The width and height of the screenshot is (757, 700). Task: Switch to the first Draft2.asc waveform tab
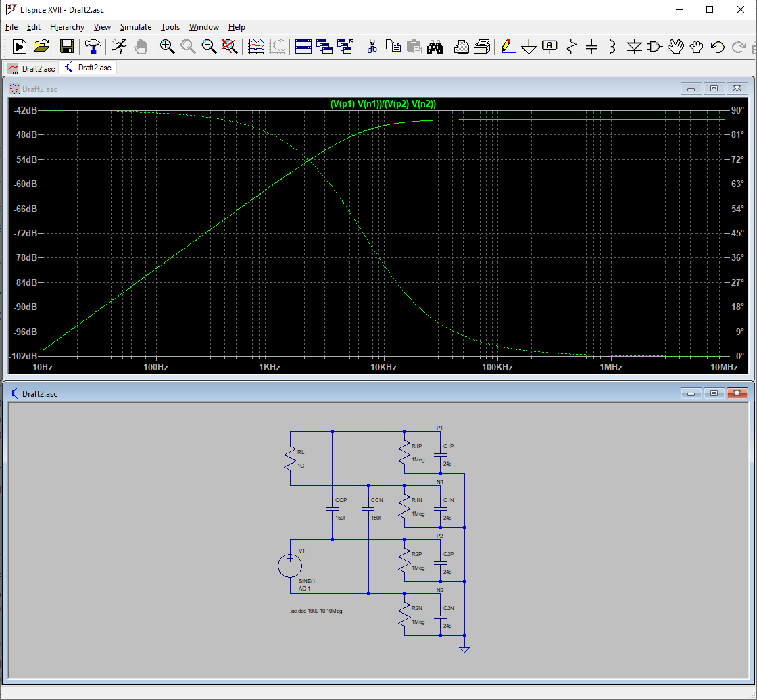(x=31, y=68)
